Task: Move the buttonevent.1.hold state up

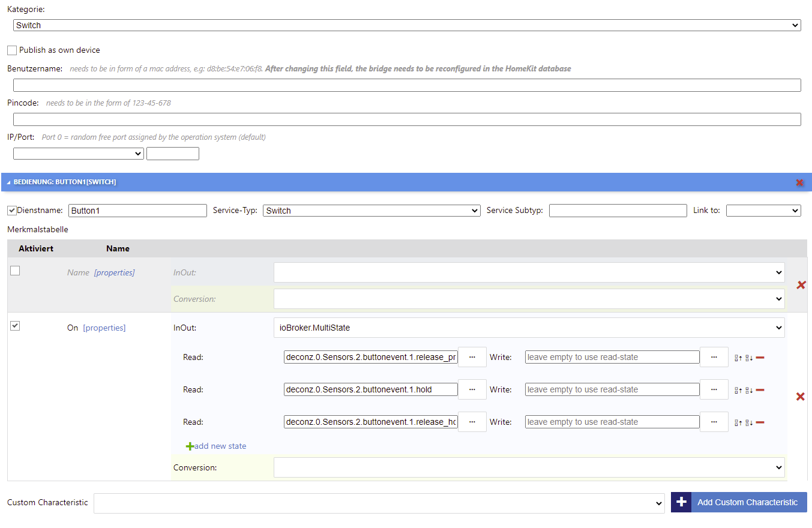Action: [x=738, y=391]
